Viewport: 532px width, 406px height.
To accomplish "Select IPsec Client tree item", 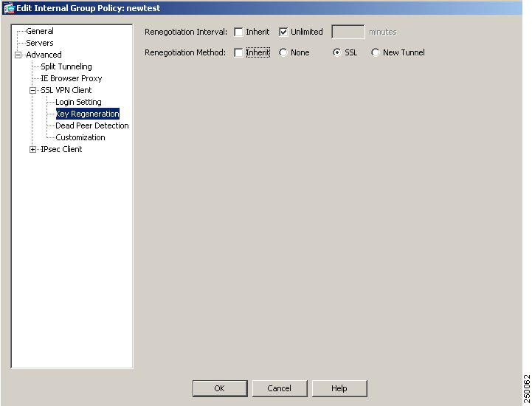I will (x=61, y=149).
